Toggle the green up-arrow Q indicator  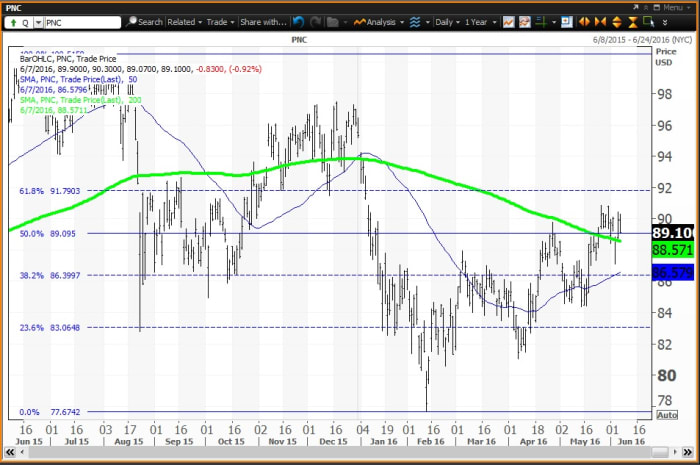(x=14, y=21)
